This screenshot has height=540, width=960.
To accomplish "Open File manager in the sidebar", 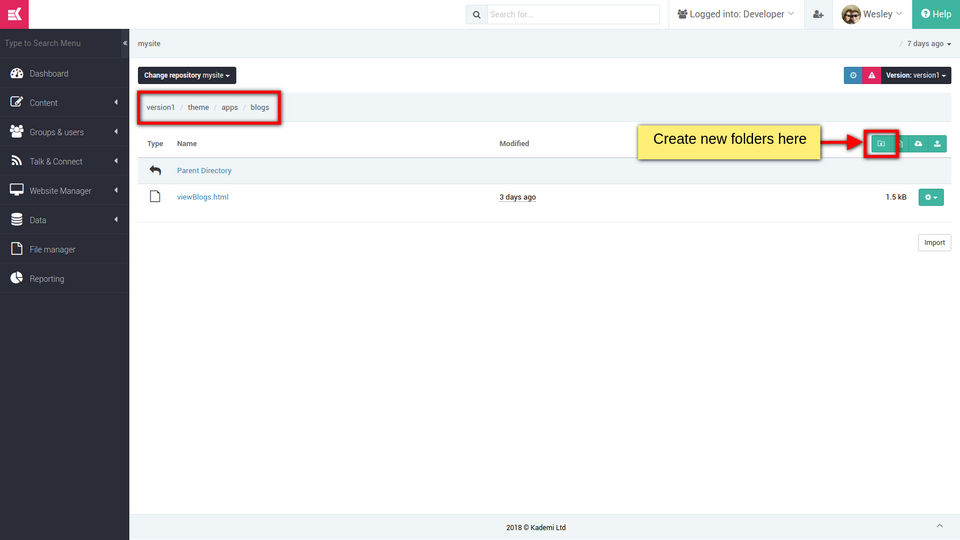I will (64, 249).
